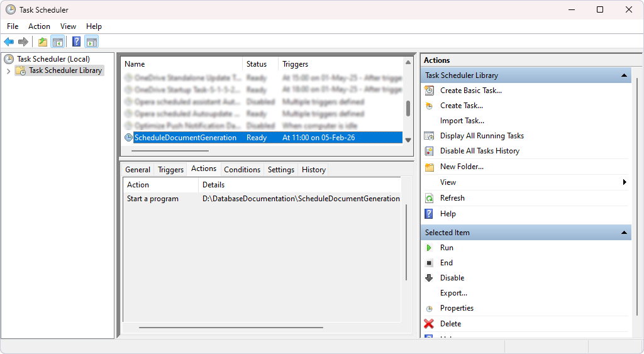644x354 pixels.
Task: Click the 'At 11:00 on 05-Feb-26' trigger text
Action: click(x=319, y=138)
